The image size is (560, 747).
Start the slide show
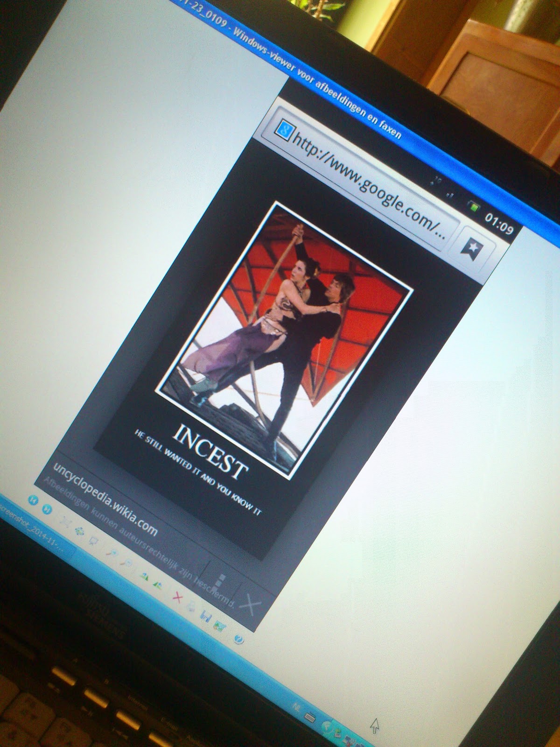pyautogui.click(x=94, y=541)
